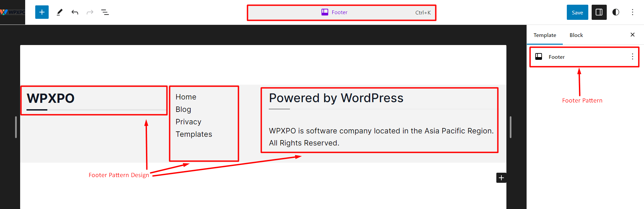Add a block with canvas plus button

[501, 178]
